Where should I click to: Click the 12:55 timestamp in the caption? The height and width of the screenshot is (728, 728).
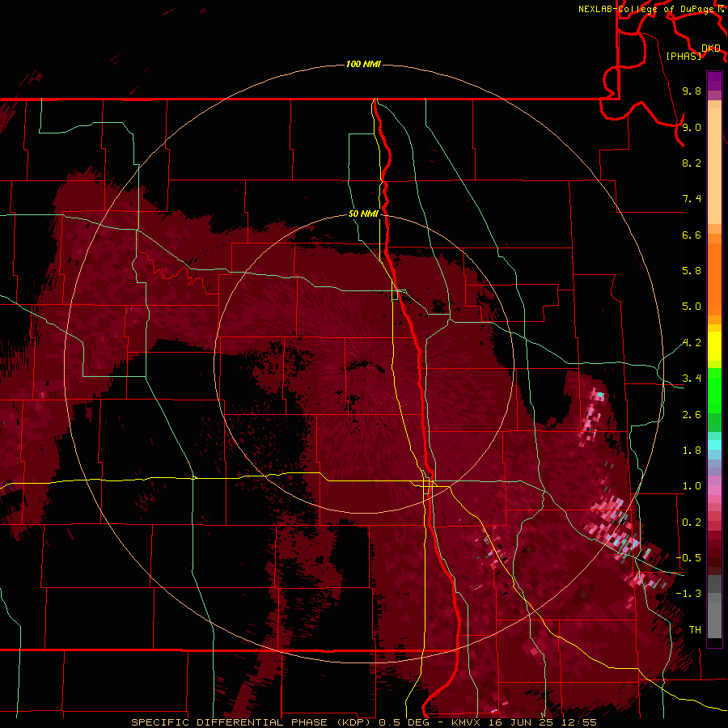click(x=580, y=722)
